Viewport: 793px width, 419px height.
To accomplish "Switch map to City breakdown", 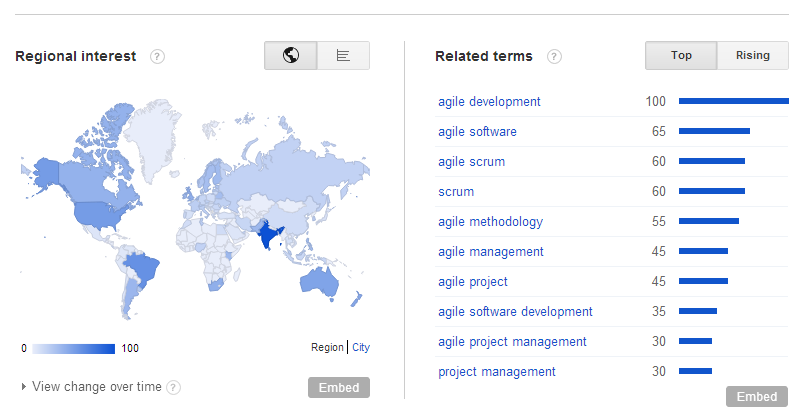I will coord(360,348).
